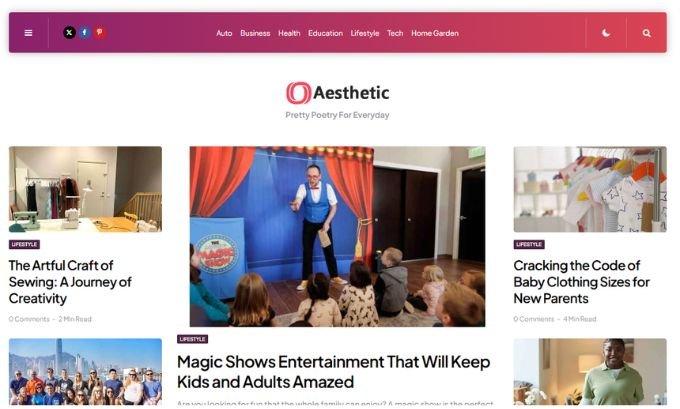The height and width of the screenshot is (409, 680).
Task: Go to the Tech section
Action: [x=395, y=33]
